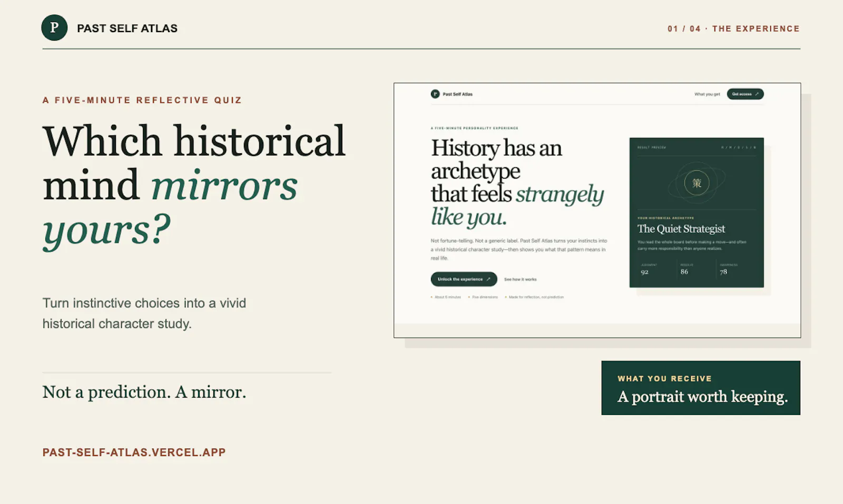Click the 'Turn instinctive choices' description paragraph
The height and width of the screenshot is (504, 843).
click(x=144, y=313)
